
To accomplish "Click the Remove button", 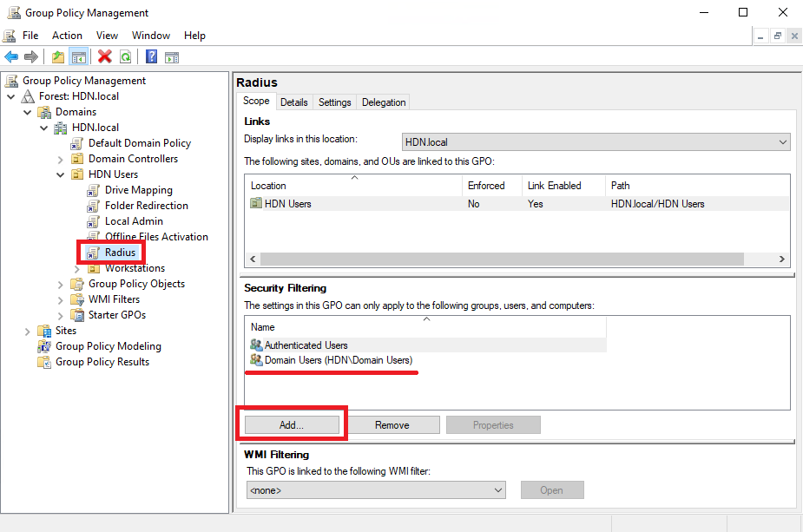I will 392,425.
